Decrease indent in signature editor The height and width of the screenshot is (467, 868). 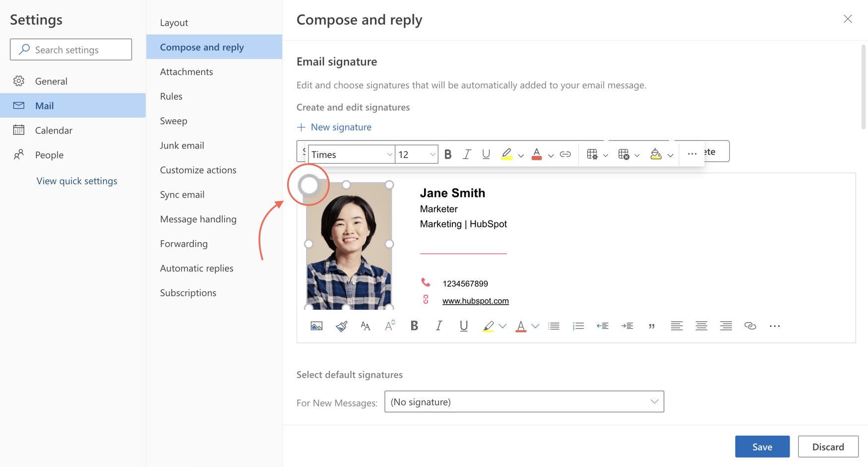[x=603, y=326]
